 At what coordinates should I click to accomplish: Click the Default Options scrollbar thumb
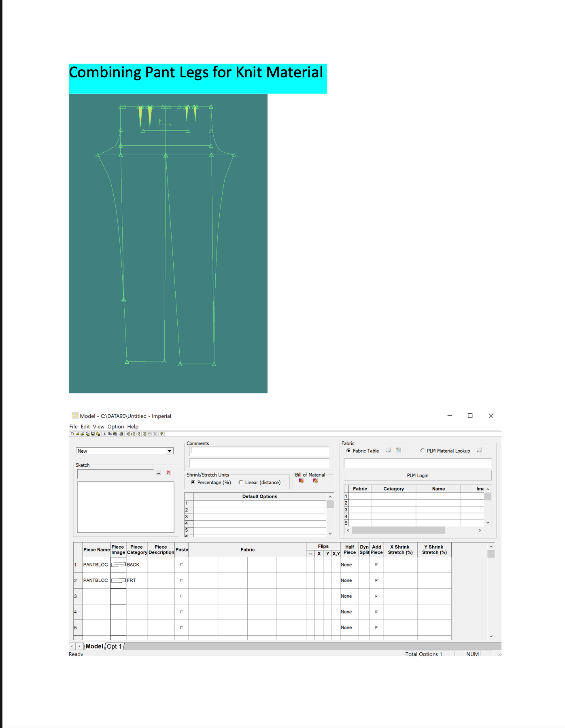coord(330,504)
